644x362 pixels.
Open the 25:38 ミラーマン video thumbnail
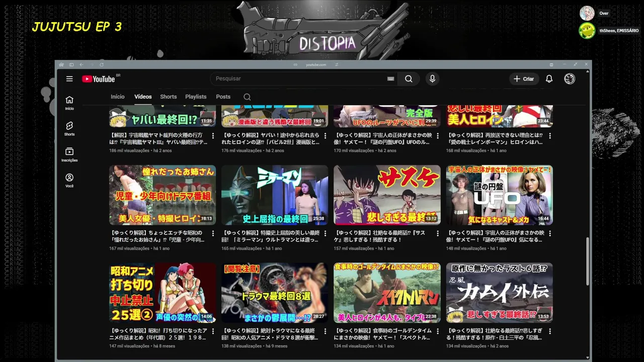[275, 195]
